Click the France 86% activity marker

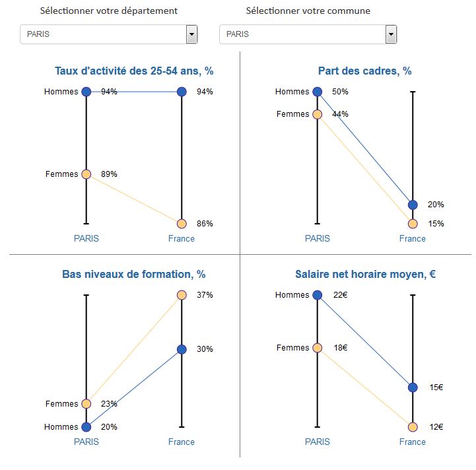pos(182,224)
